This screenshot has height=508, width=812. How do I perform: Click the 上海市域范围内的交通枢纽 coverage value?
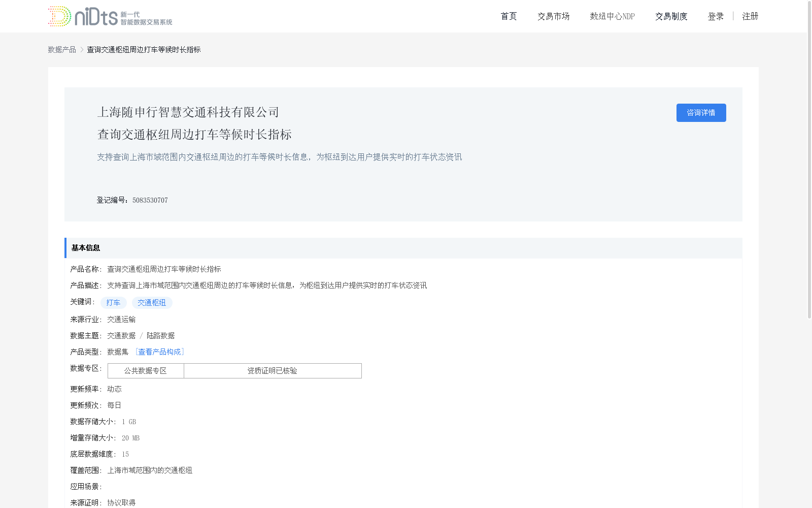point(150,470)
